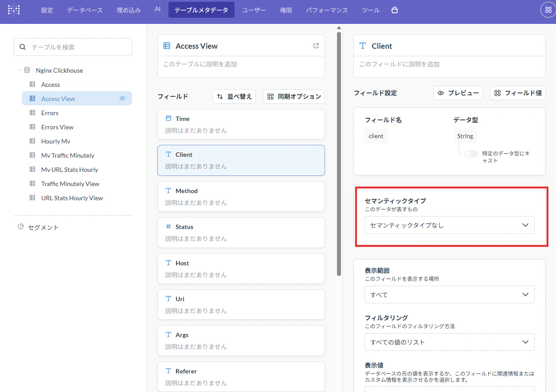Open the 表示範囲 dropdown showing すべて

[x=449, y=295]
